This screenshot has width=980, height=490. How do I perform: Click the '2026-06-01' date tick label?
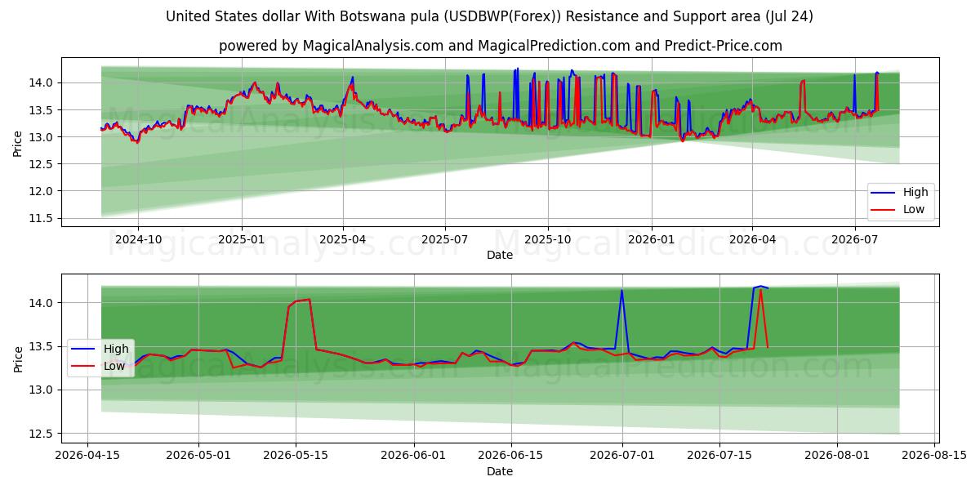pos(414,455)
